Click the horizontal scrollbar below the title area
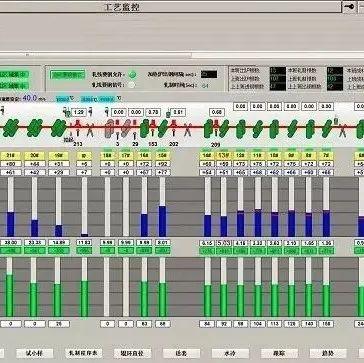 click(x=182, y=54)
